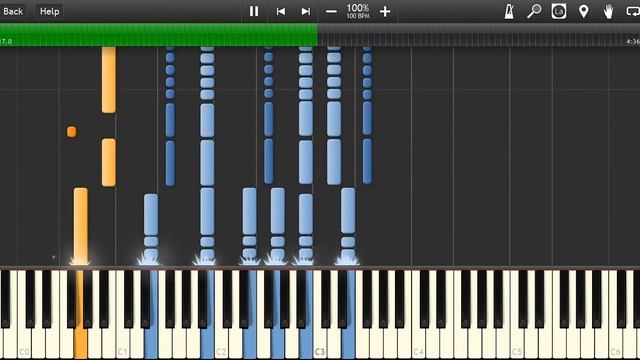
Task: Click the highlighted orange piano key
Action: point(80,343)
